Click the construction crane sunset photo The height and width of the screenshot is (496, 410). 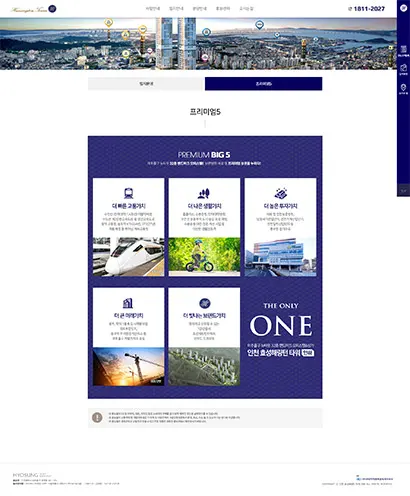[x=128, y=367]
